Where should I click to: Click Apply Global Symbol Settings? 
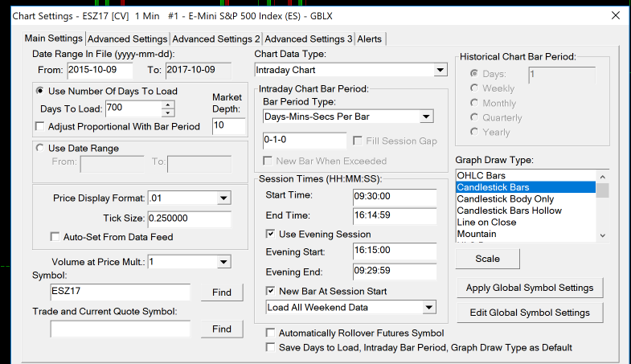[x=530, y=288]
